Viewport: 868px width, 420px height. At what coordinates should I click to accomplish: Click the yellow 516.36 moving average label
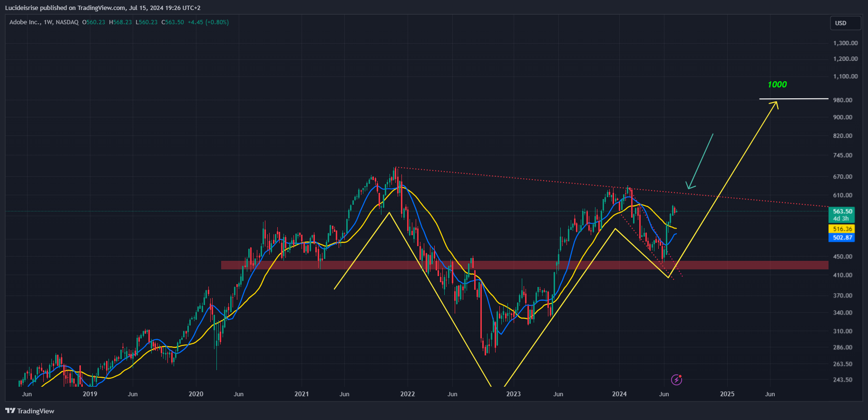click(x=842, y=229)
